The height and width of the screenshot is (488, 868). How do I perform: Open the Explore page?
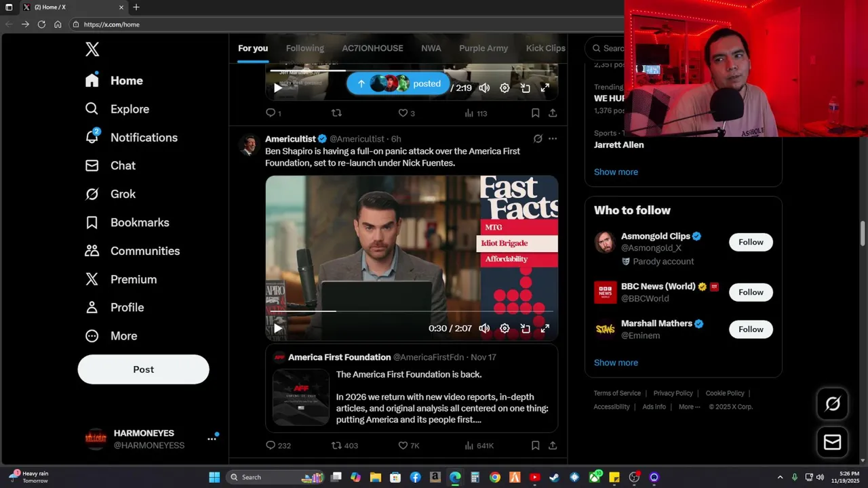117,109
